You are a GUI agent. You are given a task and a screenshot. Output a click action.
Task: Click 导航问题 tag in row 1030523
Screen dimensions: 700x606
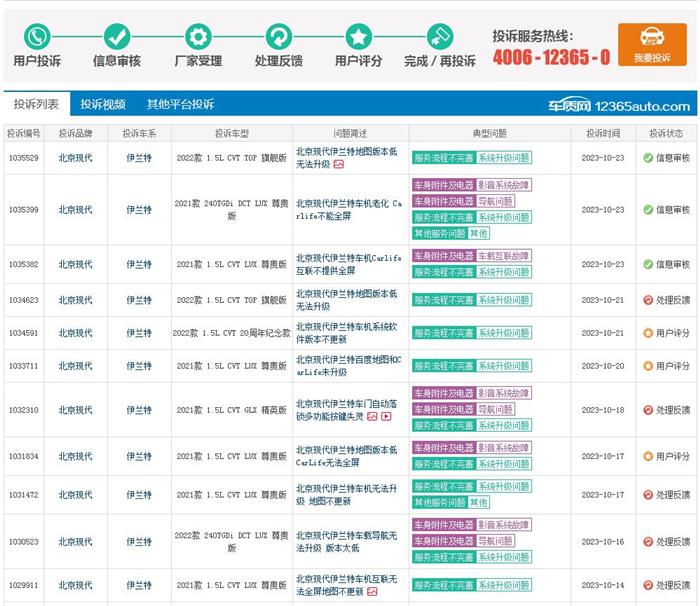coord(495,541)
